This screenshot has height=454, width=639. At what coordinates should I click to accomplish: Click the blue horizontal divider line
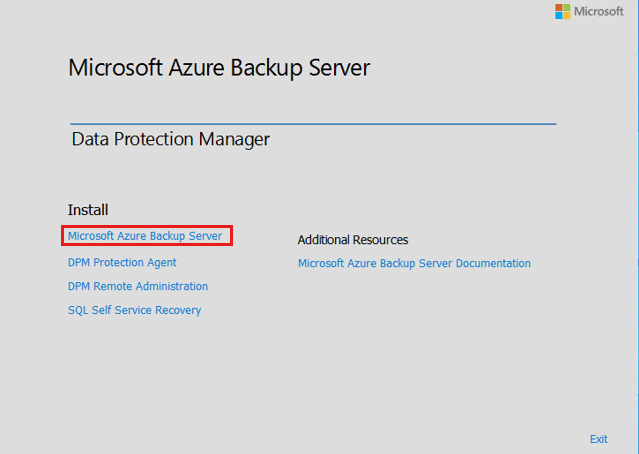click(x=312, y=124)
